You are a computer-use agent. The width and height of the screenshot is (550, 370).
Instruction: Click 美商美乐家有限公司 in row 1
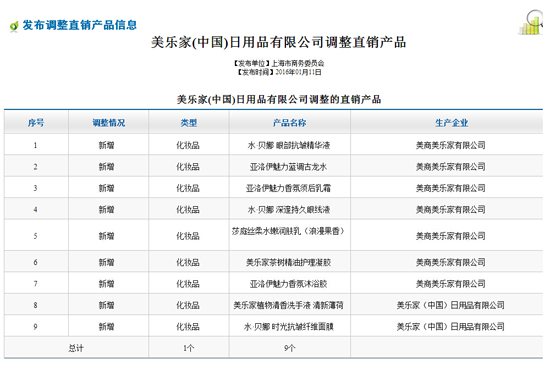pos(451,145)
